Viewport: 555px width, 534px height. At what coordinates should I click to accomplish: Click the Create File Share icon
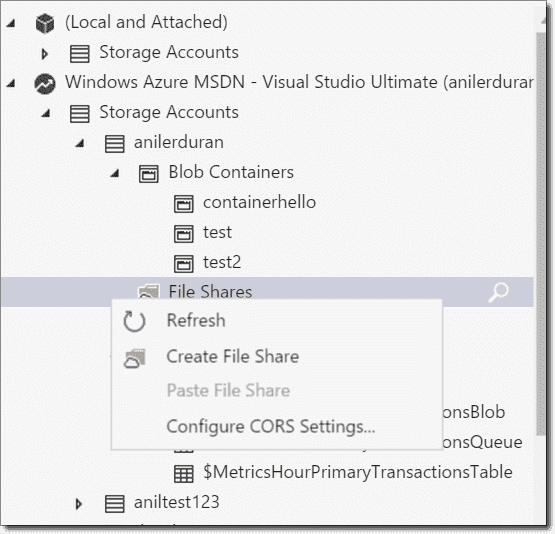[135, 358]
